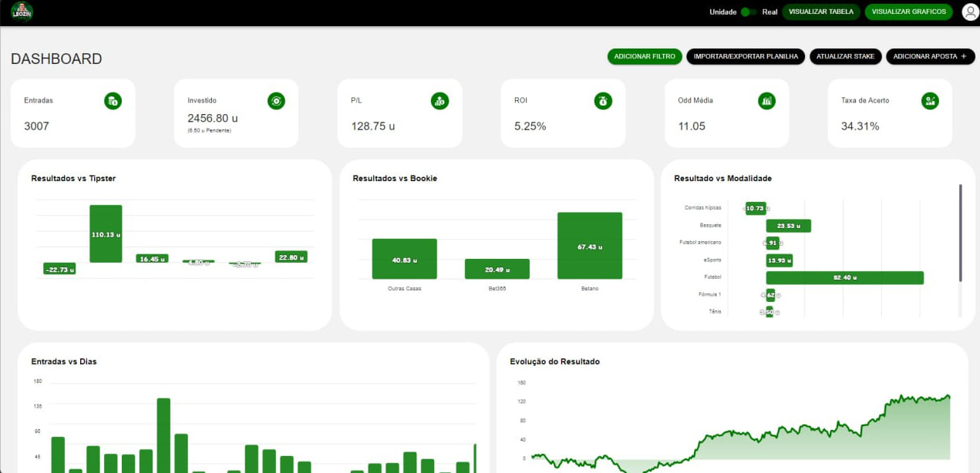Viewport: 980px width, 473px height.
Task: Click the Futebol 82.40 u bar
Action: [844, 277]
